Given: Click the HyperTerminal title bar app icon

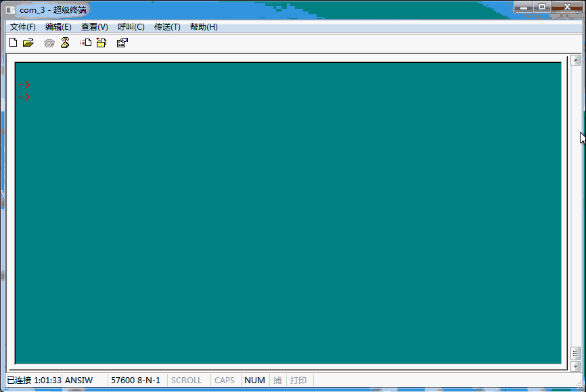Looking at the screenshot, I should [10, 10].
